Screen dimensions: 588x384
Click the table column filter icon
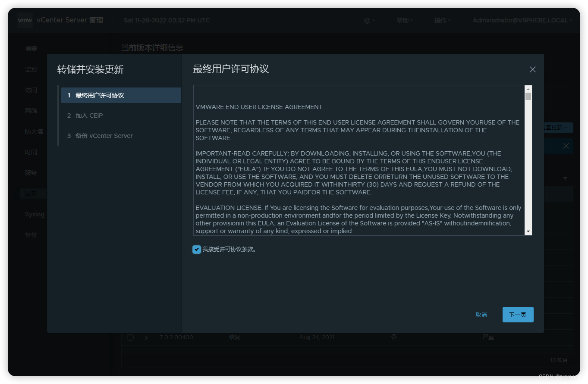565,178
